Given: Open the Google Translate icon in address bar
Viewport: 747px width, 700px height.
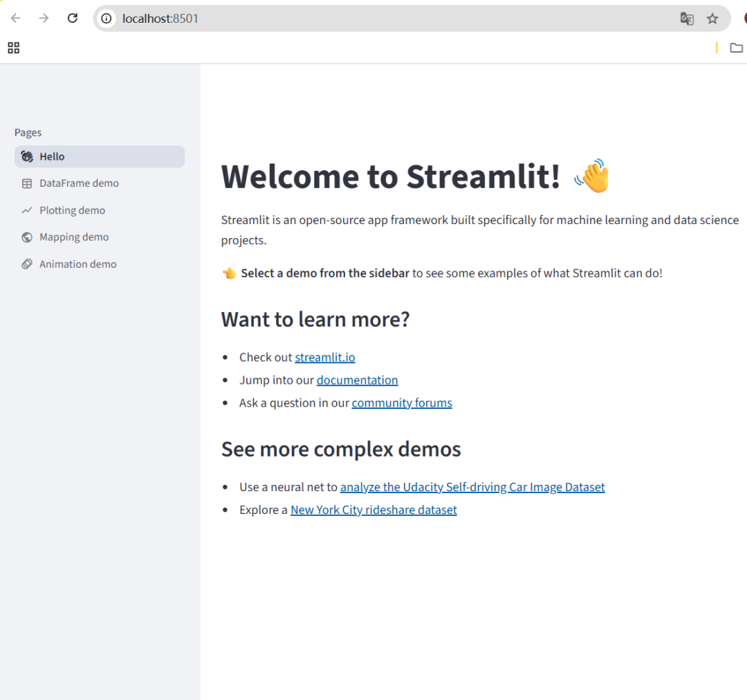Looking at the screenshot, I should [x=687, y=19].
